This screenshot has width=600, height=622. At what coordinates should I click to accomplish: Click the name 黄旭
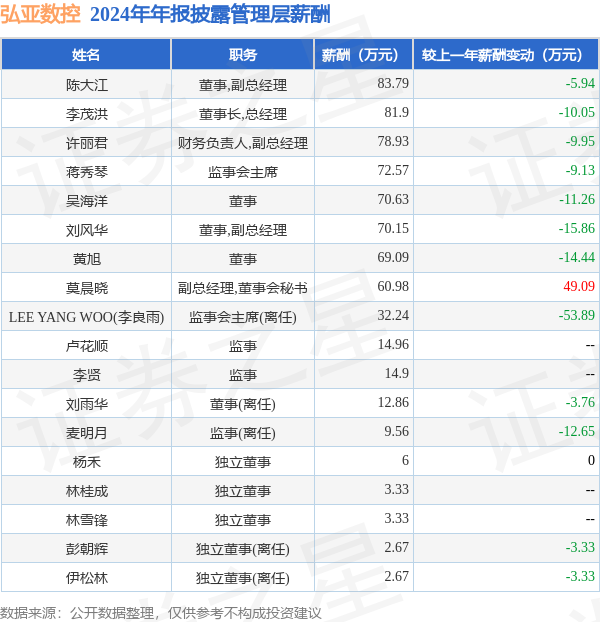click(86, 259)
